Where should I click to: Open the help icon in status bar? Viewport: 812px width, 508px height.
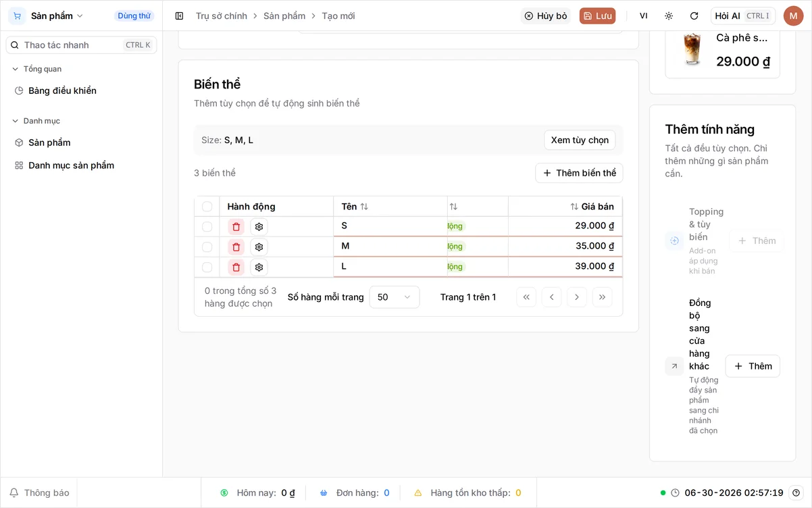click(x=796, y=493)
